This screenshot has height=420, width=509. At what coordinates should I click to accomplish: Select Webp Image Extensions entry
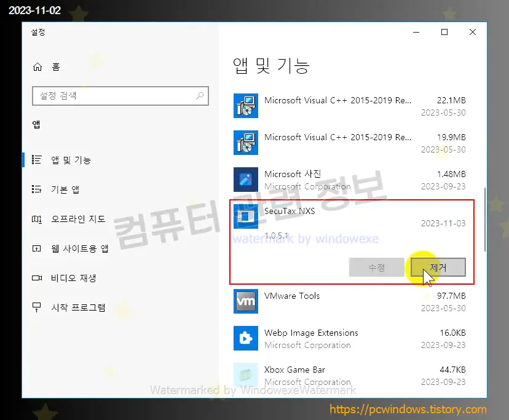[x=350, y=338]
